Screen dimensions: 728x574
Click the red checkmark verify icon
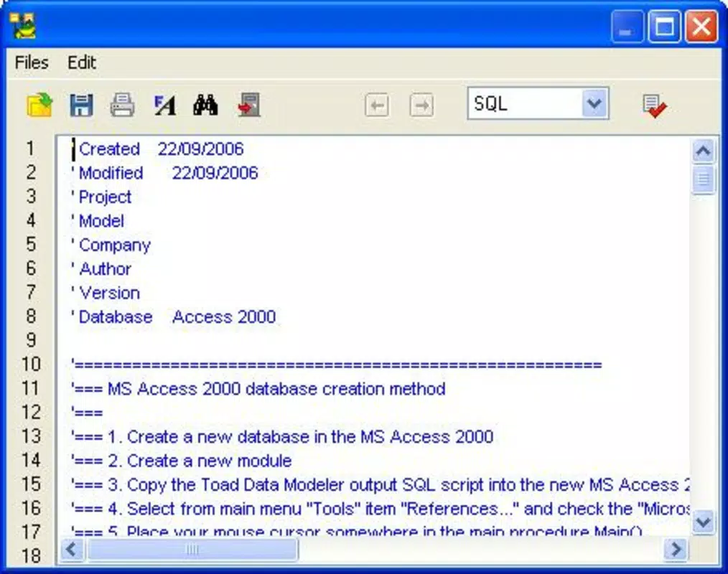[655, 106]
